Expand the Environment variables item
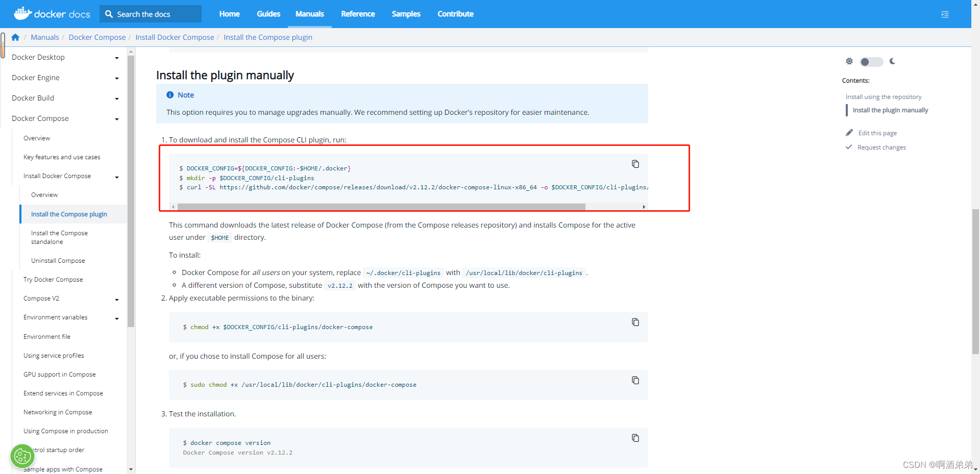This screenshot has height=474, width=980. [x=117, y=319]
